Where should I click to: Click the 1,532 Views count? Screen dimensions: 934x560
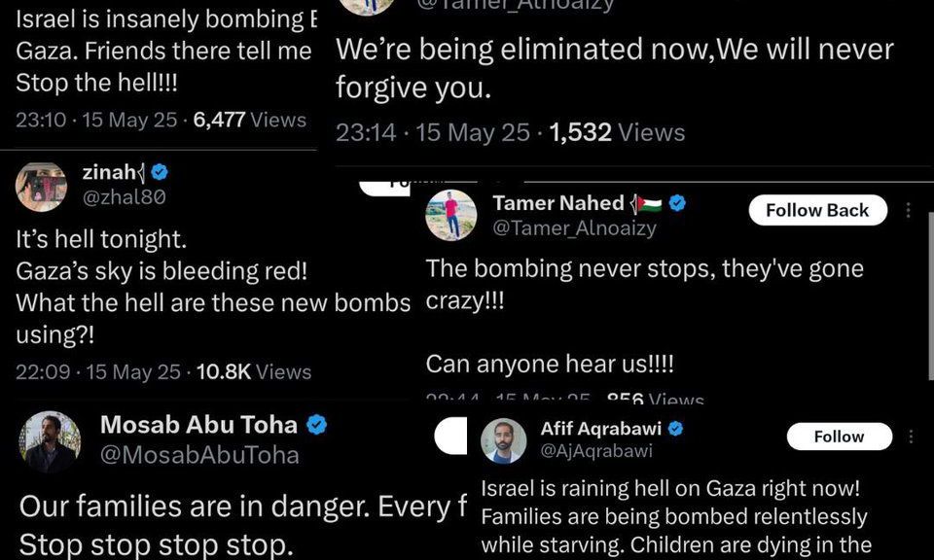click(617, 132)
